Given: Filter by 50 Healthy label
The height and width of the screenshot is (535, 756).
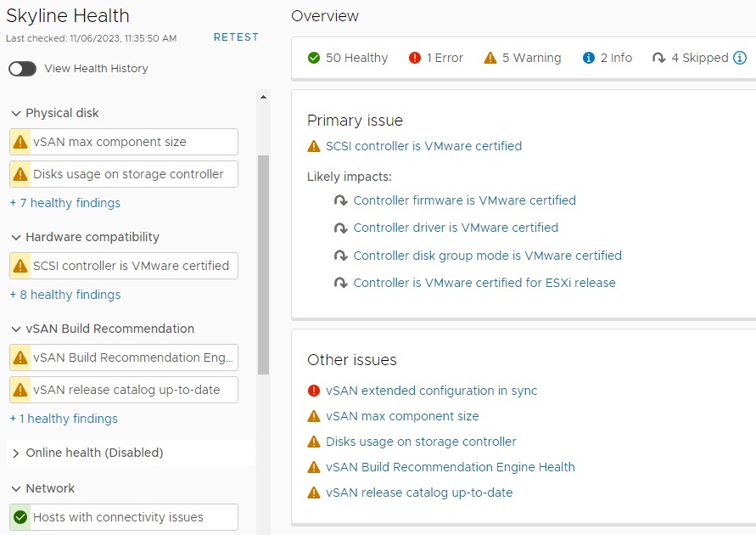Looking at the screenshot, I should 356,58.
